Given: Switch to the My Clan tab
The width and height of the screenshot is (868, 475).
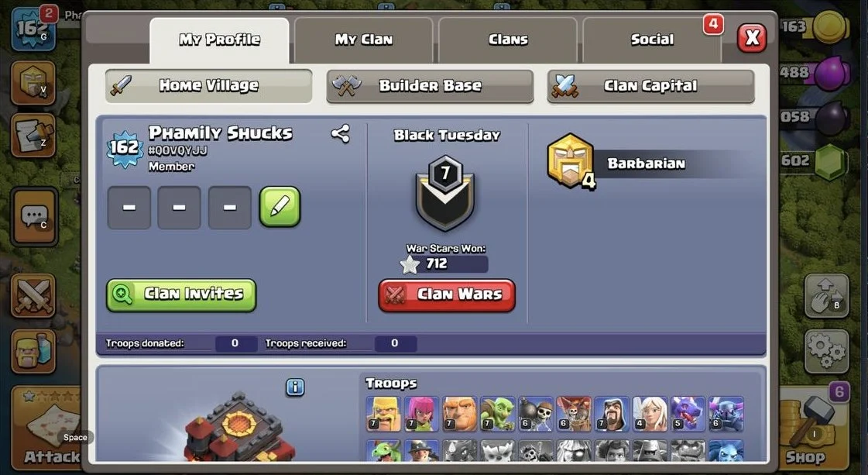Looking at the screenshot, I should [364, 40].
